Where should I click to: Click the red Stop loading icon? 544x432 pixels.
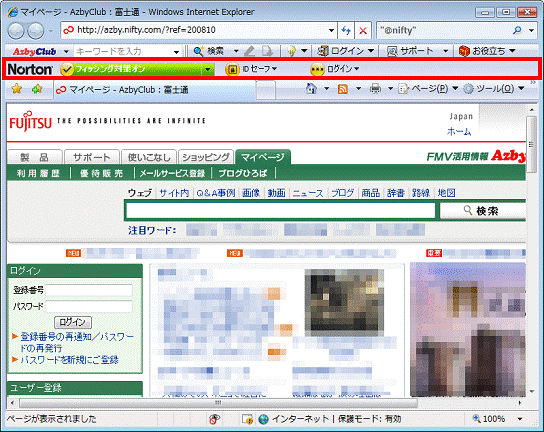tap(363, 31)
